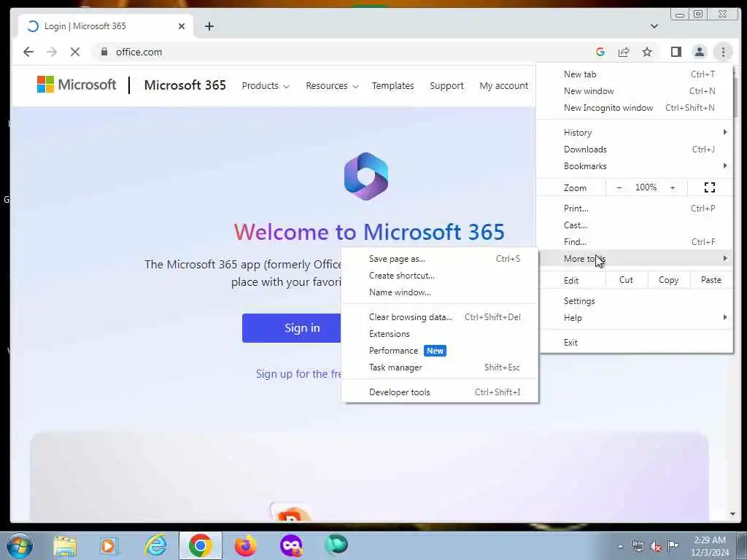Select Create shortcut option
Viewport: 747px width, 560px height.
pos(440,276)
